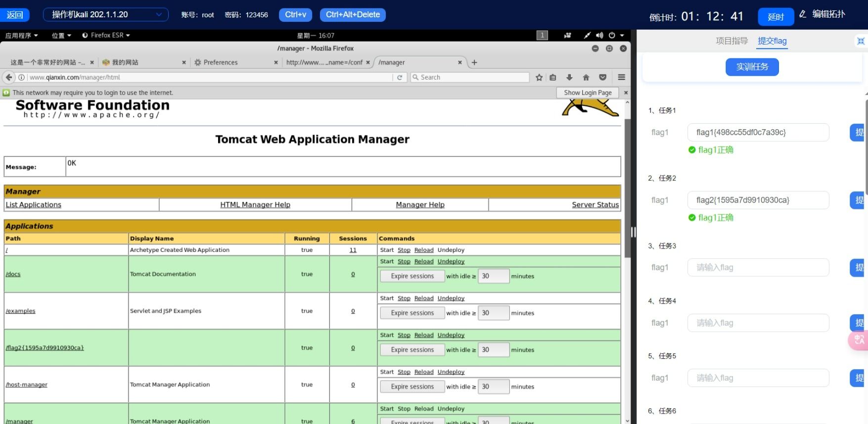Close the /manager tab
The height and width of the screenshot is (424, 868).
coord(460,62)
